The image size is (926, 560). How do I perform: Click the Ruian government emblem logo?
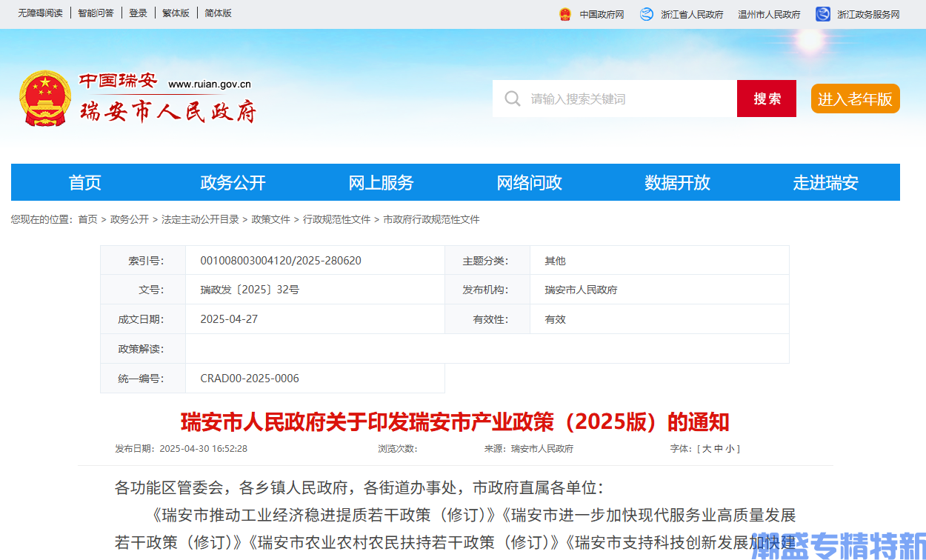pos(44,99)
